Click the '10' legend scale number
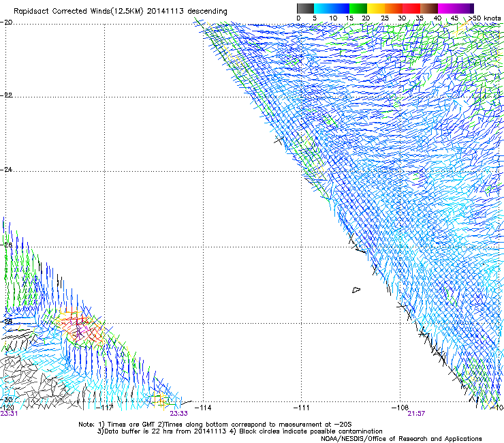This screenshot has height=443, width=504. pyautogui.click(x=333, y=18)
